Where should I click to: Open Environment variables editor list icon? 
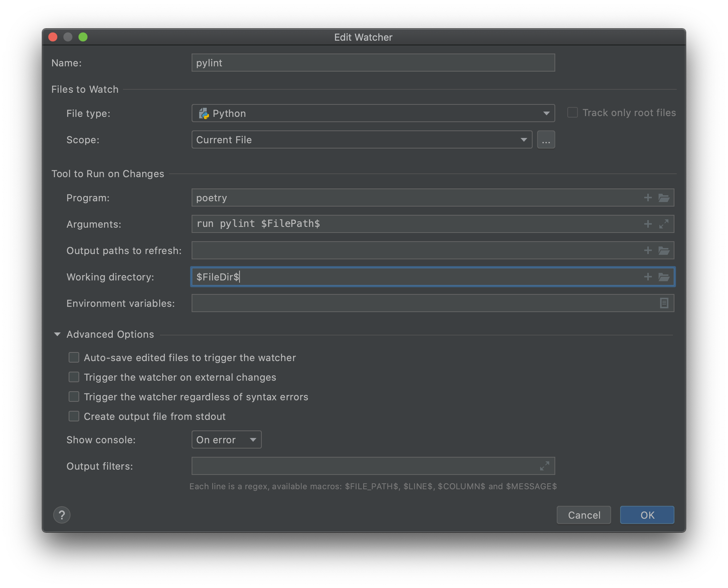664,303
